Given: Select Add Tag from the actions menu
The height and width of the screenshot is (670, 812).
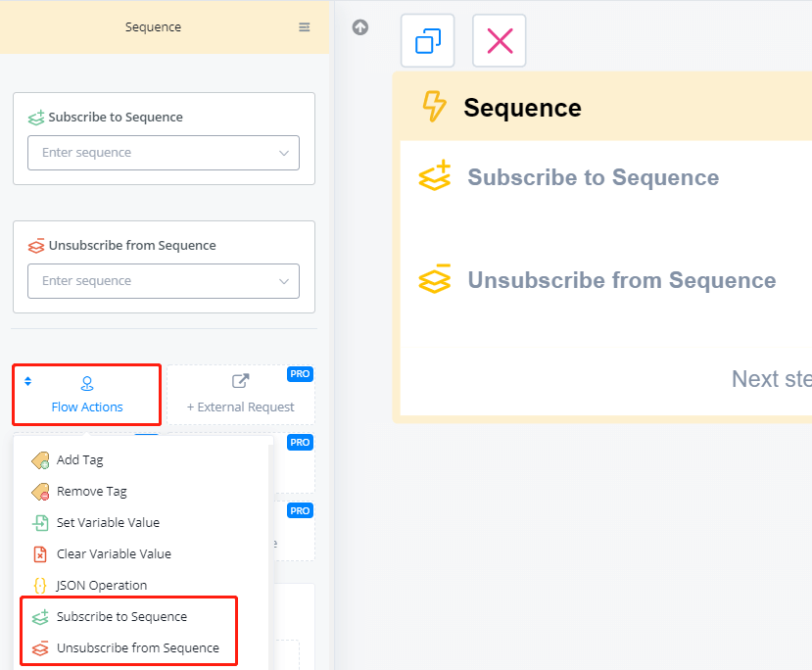Looking at the screenshot, I should point(79,459).
